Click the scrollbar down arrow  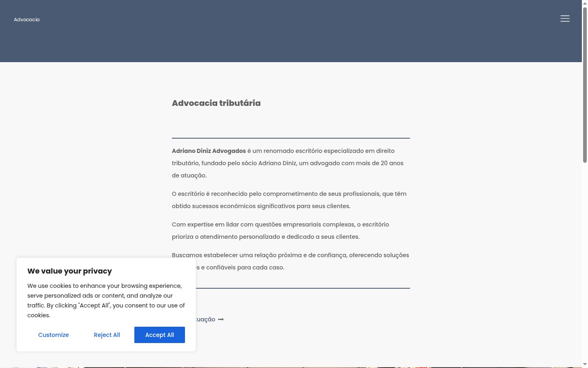click(585, 364)
